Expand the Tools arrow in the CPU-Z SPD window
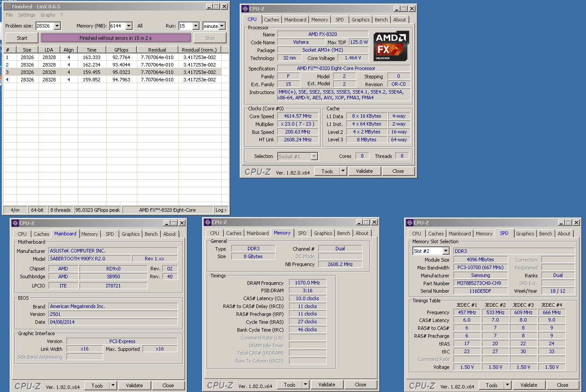This screenshot has height=392, width=586. [507, 385]
